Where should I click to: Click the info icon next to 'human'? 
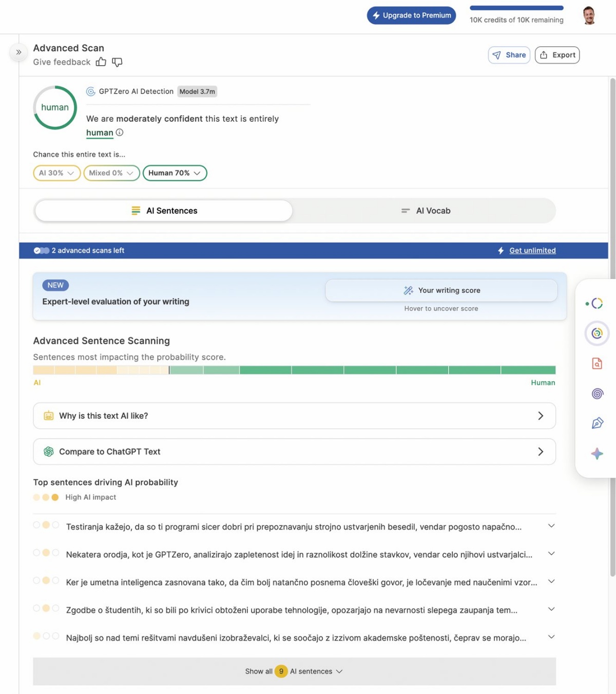(x=120, y=133)
